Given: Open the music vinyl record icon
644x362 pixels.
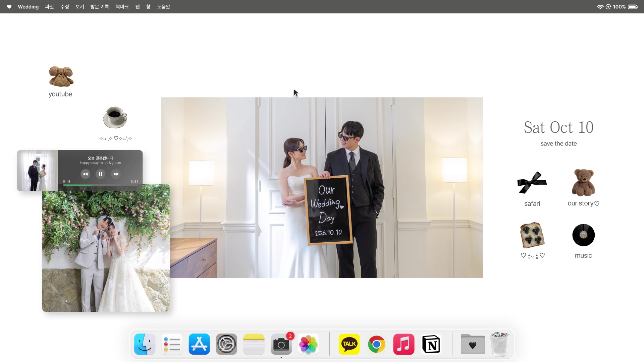Looking at the screenshot, I should click(x=583, y=235).
